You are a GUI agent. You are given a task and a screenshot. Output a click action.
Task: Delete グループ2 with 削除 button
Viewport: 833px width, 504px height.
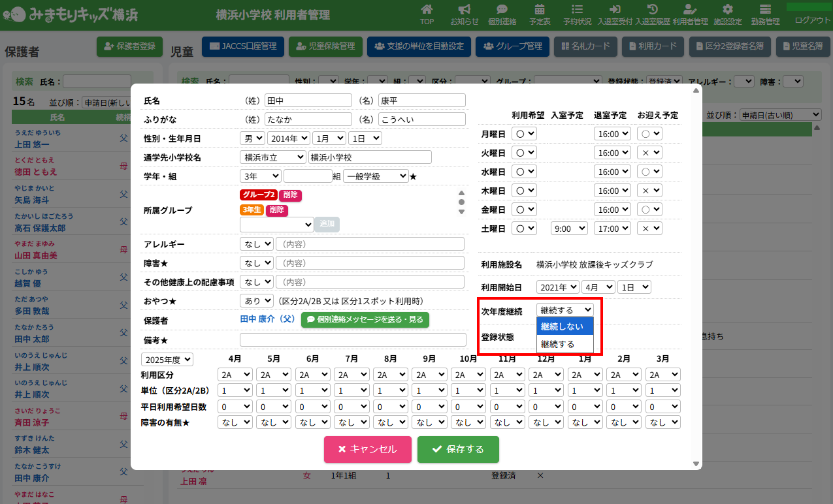(x=290, y=195)
